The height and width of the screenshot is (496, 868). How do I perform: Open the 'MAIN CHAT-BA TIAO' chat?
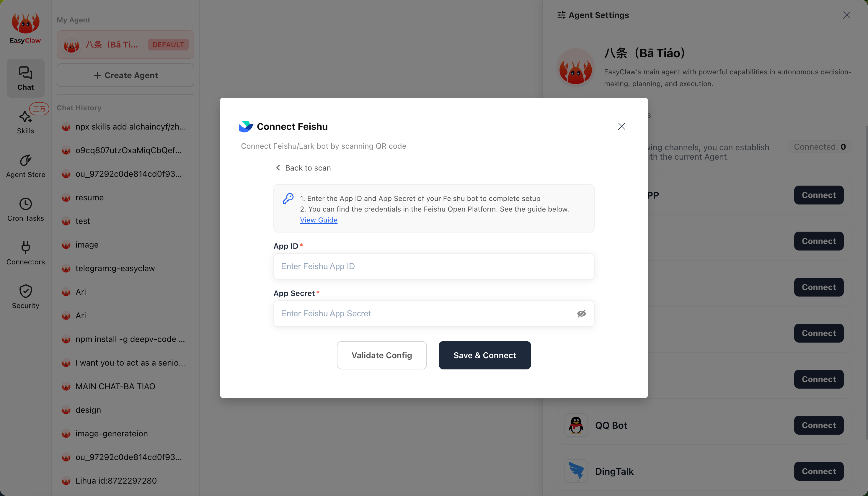tap(125, 386)
